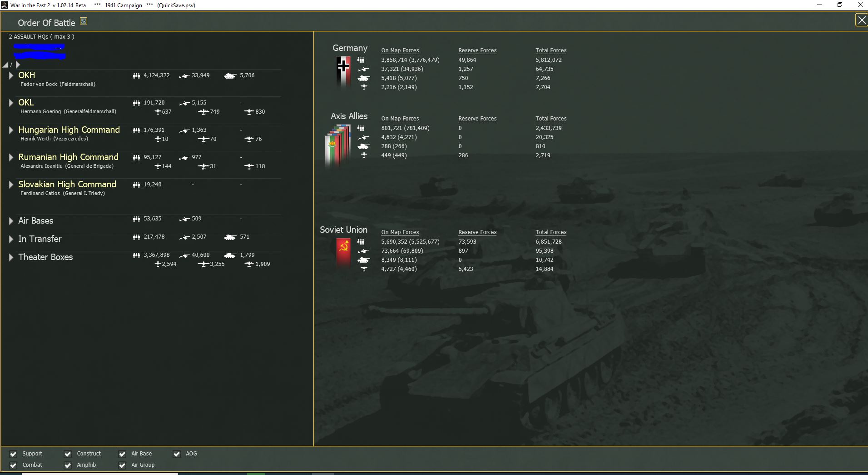Close the Order Of Battle screen
This screenshot has height=475, width=868.
pyautogui.click(x=861, y=20)
